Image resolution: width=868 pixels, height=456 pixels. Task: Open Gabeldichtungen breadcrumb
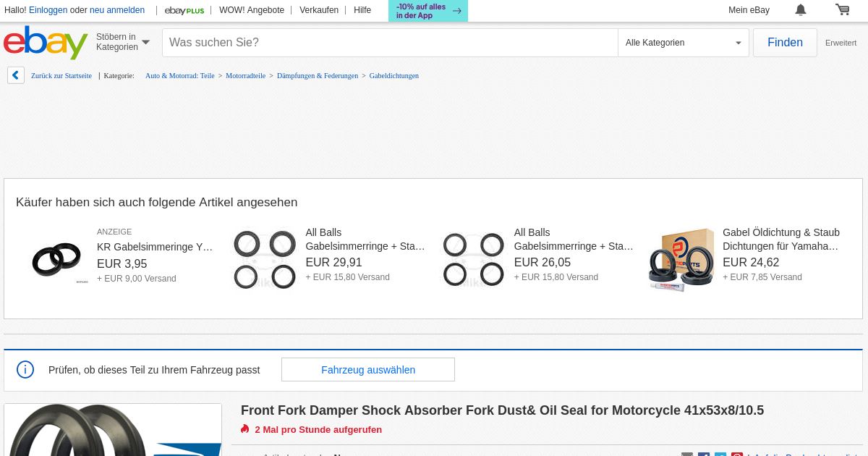click(394, 75)
